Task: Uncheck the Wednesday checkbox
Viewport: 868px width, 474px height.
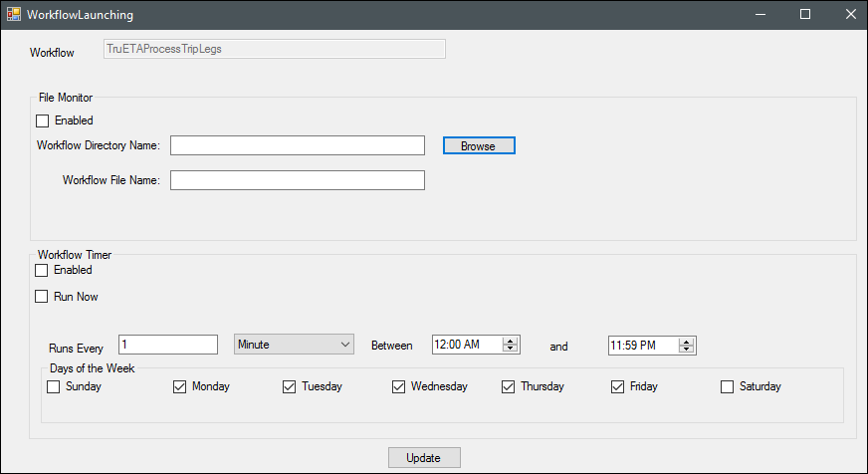Action: click(x=399, y=386)
